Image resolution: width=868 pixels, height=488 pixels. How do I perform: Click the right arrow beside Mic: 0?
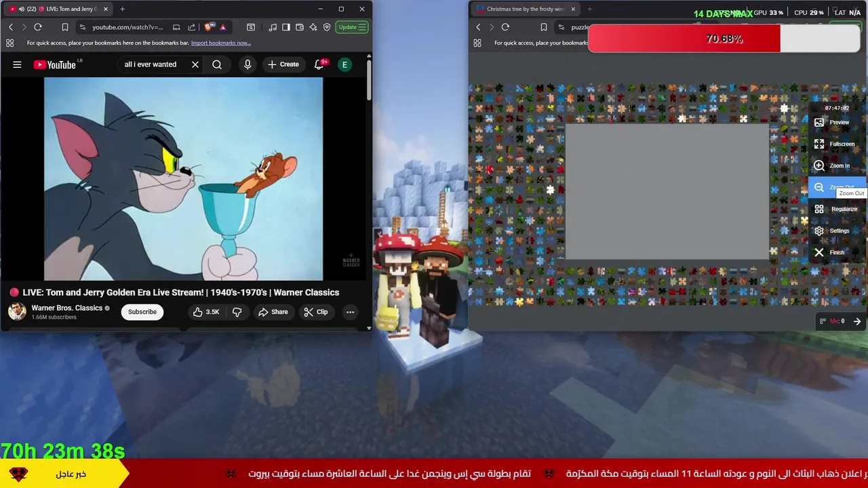pos(857,321)
